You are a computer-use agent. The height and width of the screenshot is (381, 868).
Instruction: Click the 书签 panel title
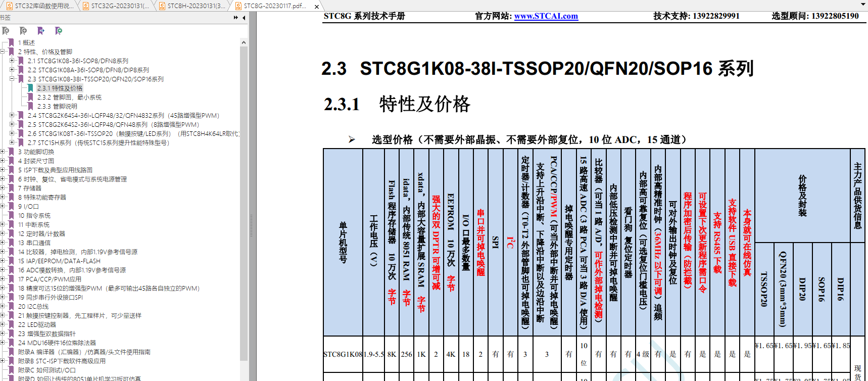pos(6,18)
